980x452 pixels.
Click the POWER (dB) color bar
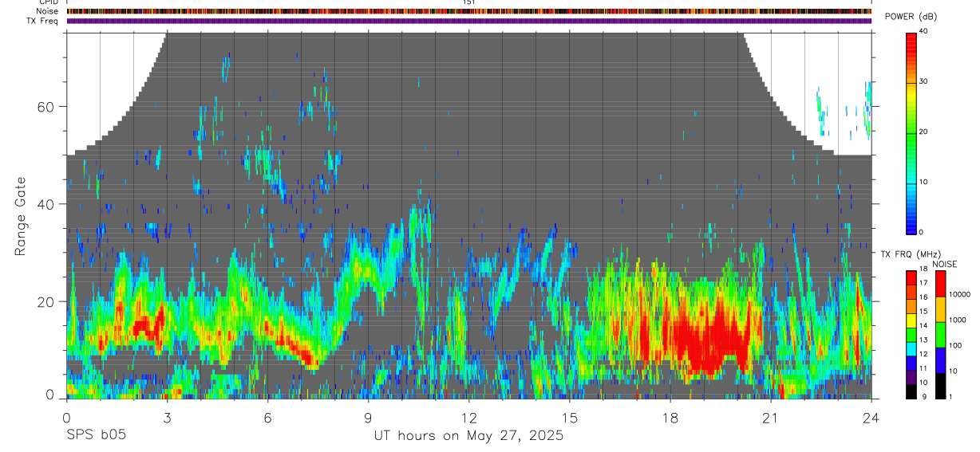pos(911,132)
